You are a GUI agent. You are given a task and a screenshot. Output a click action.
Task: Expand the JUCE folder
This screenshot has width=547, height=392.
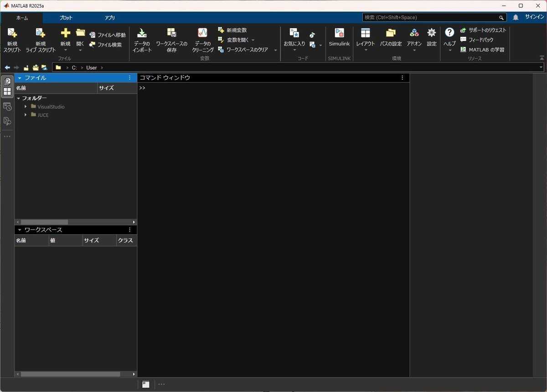point(26,115)
